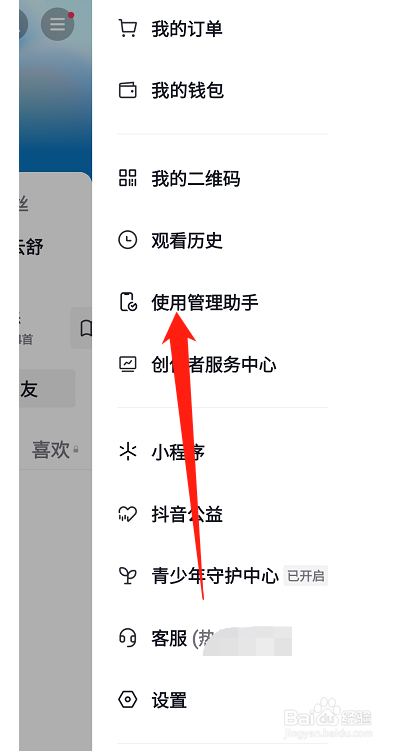Open the hamburger menu button at top
The image size is (401, 751).
(57, 23)
